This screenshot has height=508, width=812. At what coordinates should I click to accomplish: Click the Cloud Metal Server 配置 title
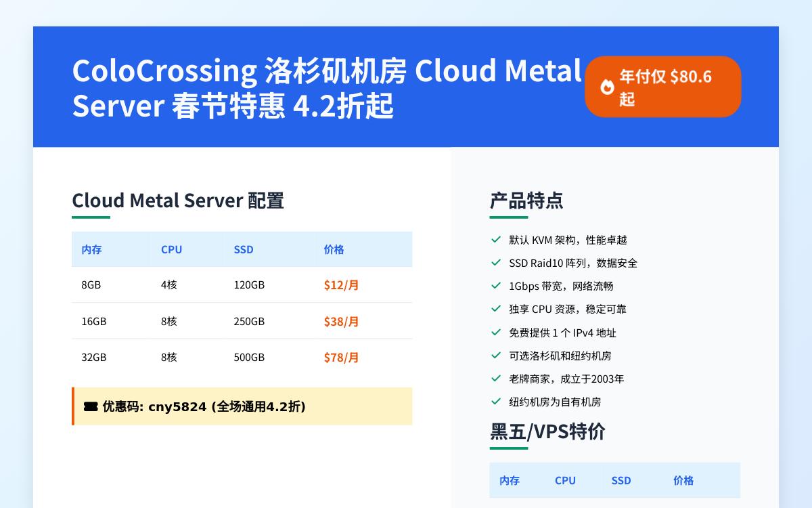point(178,200)
